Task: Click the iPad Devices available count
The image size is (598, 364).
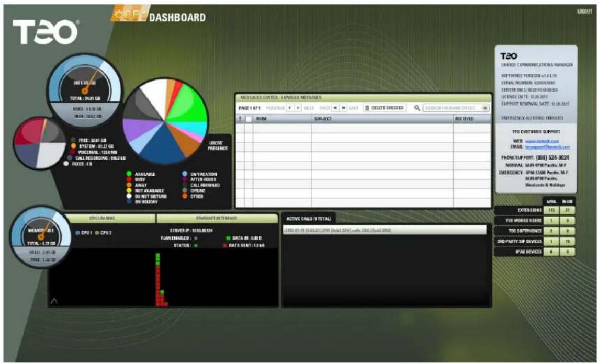Action: pos(551,252)
